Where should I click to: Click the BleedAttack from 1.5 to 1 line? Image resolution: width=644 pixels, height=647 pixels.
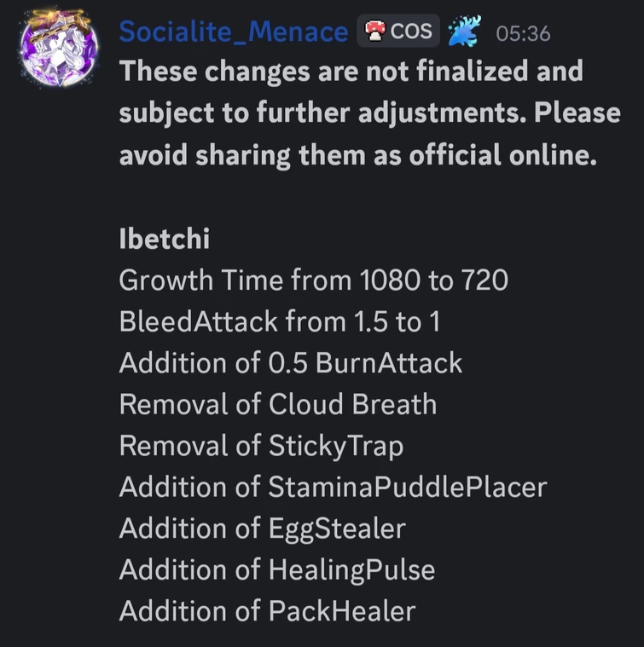[279, 321]
